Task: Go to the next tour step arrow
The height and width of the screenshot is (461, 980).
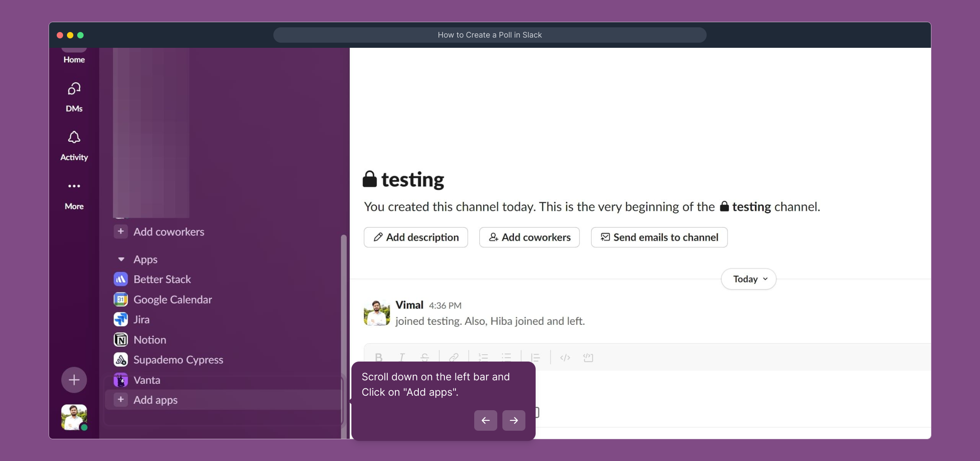Action: click(x=513, y=420)
